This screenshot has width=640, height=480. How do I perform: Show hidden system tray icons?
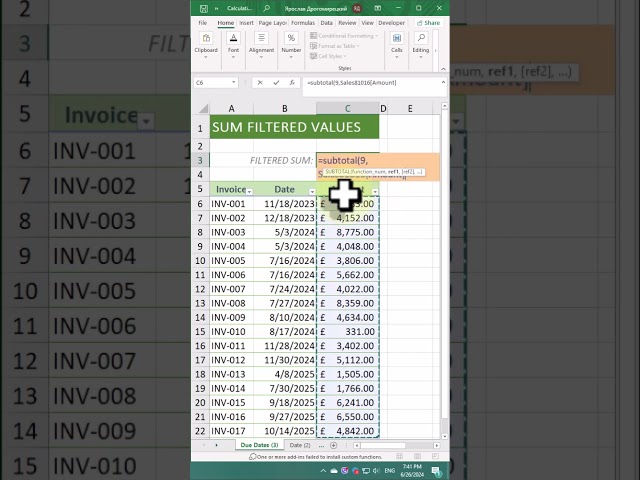(323, 471)
